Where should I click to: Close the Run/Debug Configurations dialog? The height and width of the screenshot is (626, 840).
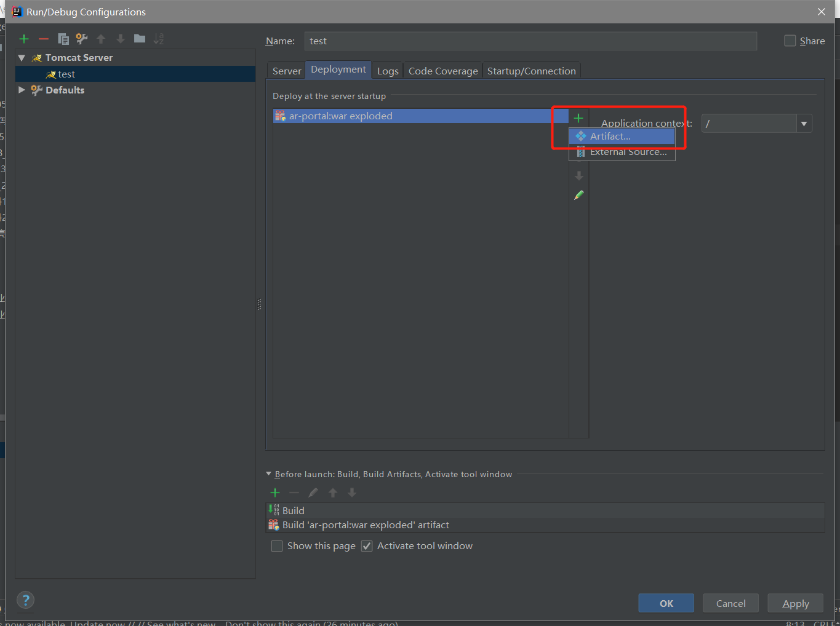(822, 12)
